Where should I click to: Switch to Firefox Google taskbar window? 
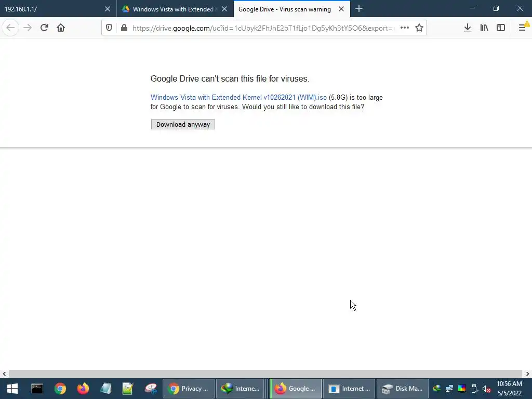click(296, 389)
